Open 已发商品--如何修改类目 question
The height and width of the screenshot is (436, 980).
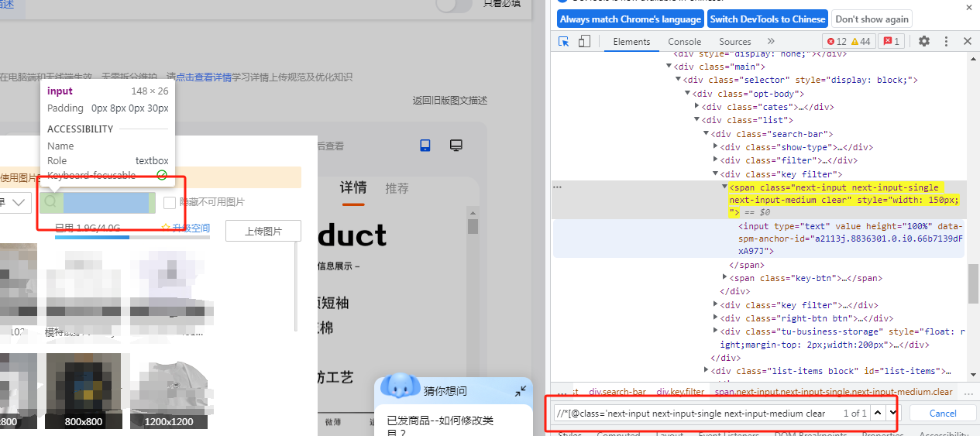pos(440,427)
